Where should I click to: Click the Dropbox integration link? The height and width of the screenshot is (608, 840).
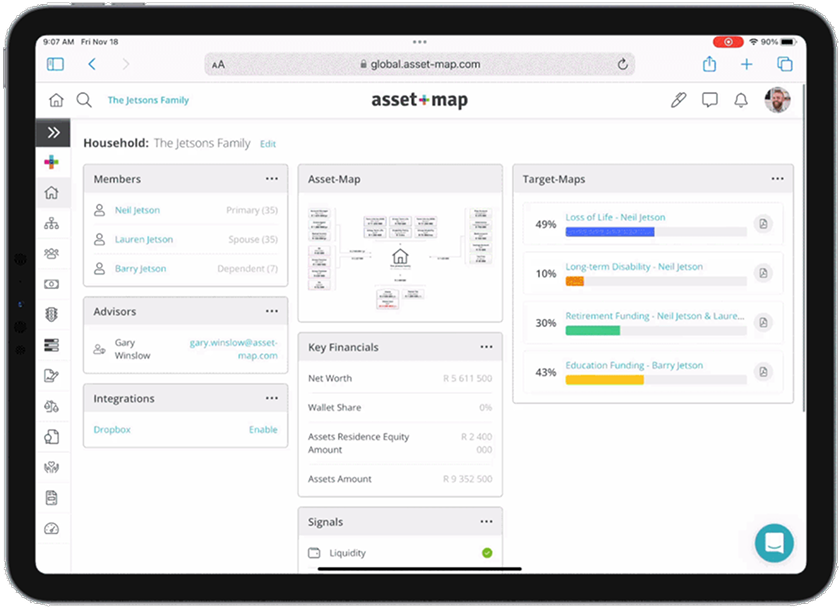(x=112, y=430)
